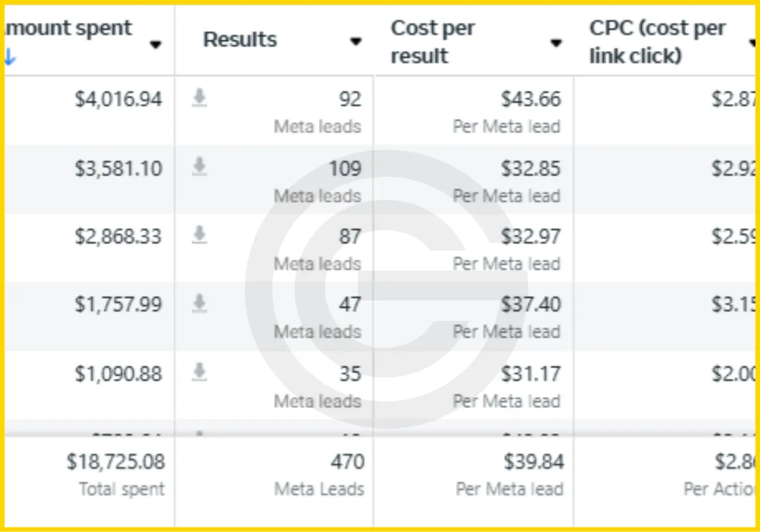Open the Cost per result column dropdown

coord(556,43)
